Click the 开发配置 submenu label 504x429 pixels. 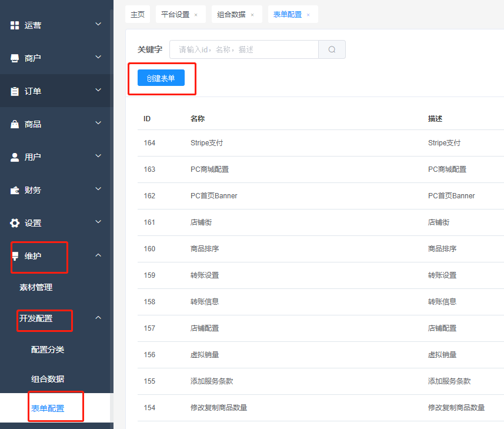(36, 318)
